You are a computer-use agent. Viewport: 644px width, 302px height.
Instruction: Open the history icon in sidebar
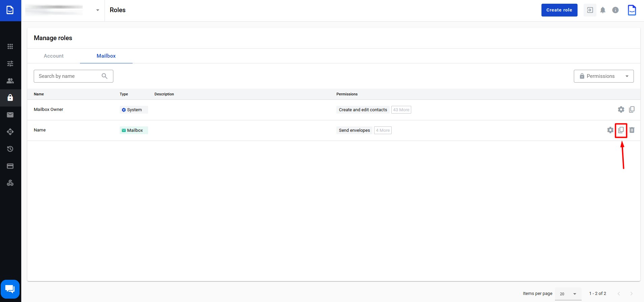[10, 149]
